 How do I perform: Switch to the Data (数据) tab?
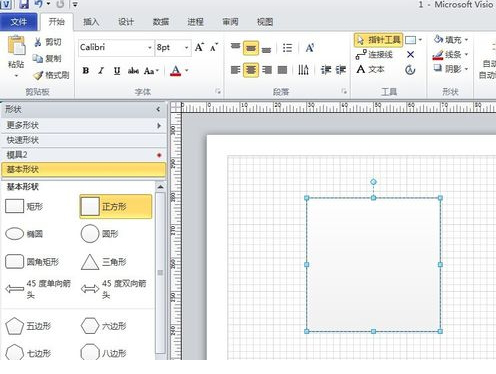pyautogui.click(x=161, y=22)
